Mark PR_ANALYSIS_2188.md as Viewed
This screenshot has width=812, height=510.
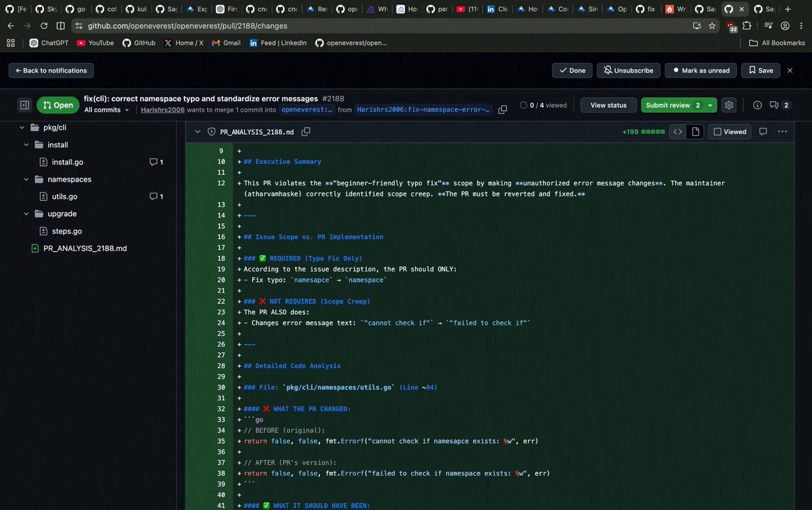point(729,131)
